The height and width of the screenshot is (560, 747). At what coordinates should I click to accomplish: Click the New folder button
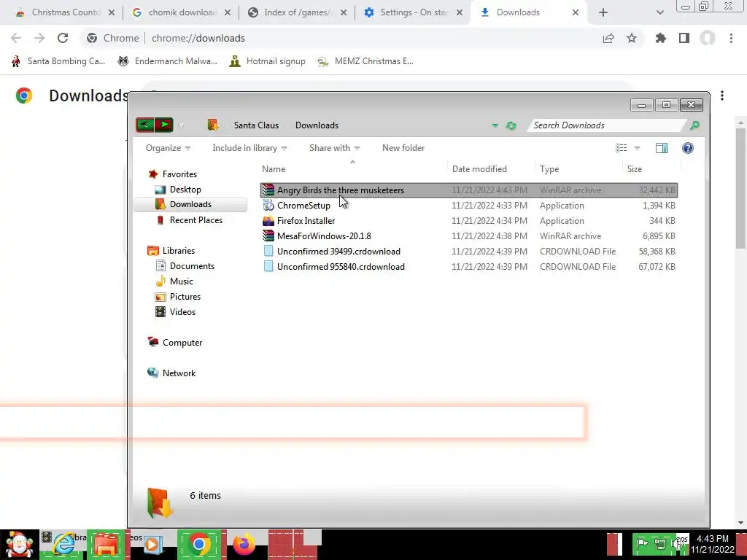click(403, 148)
